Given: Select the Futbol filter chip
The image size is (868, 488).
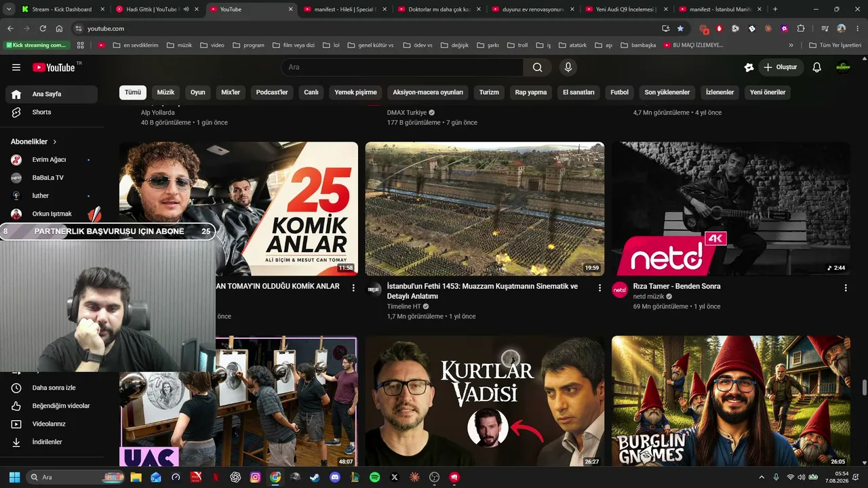Looking at the screenshot, I should (x=620, y=92).
